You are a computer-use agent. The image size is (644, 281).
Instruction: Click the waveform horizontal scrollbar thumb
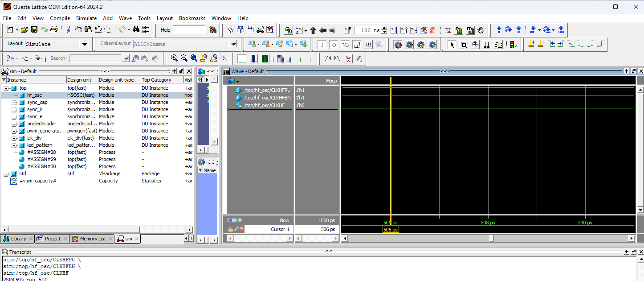(491, 239)
